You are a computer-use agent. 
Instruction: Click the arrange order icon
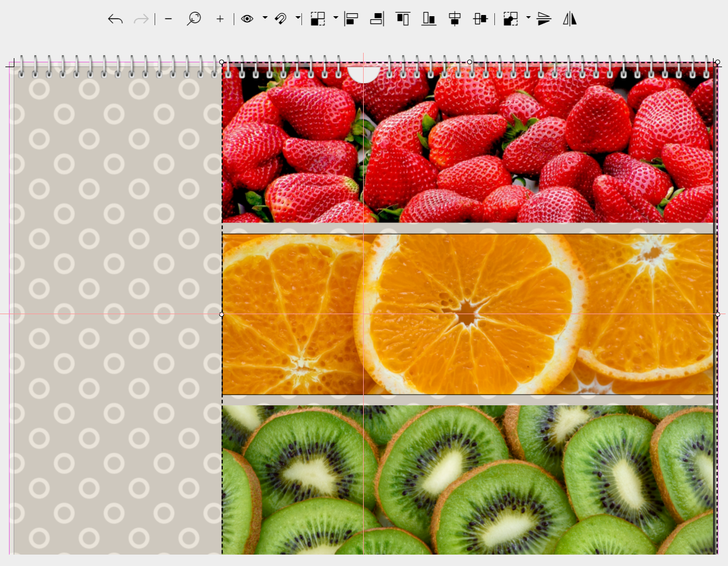tap(318, 19)
